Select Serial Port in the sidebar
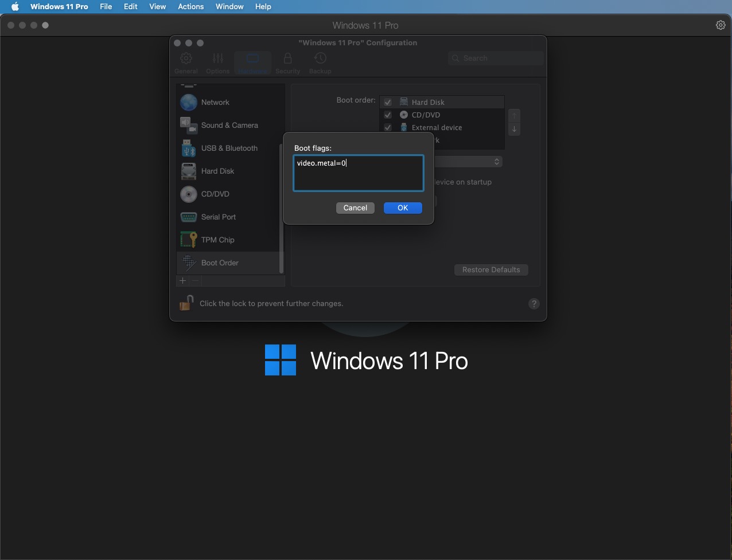 [230, 217]
